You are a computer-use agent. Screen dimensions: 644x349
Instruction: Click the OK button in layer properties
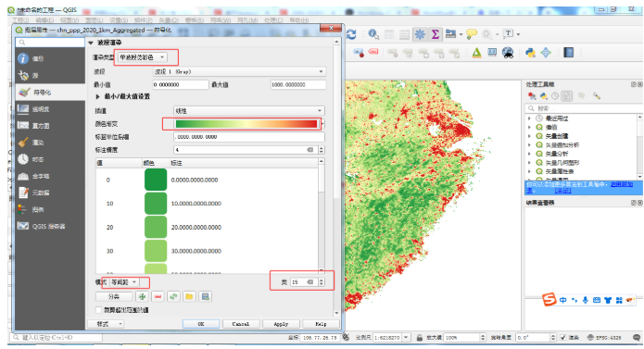click(x=201, y=324)
